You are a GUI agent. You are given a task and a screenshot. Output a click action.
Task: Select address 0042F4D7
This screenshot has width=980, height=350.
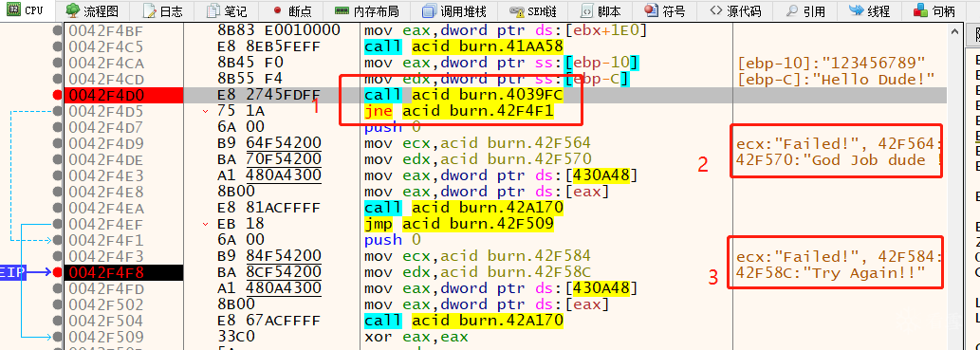[105, 127]
